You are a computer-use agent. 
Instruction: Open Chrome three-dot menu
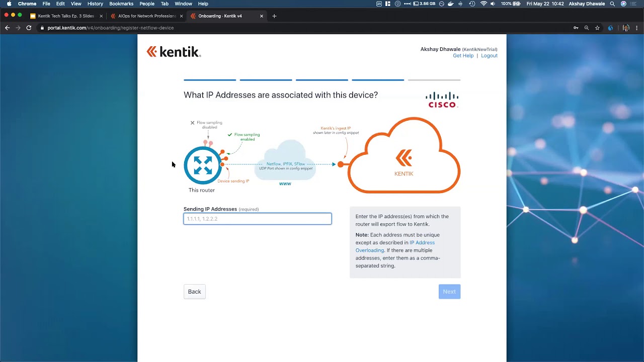coord(637,28)
